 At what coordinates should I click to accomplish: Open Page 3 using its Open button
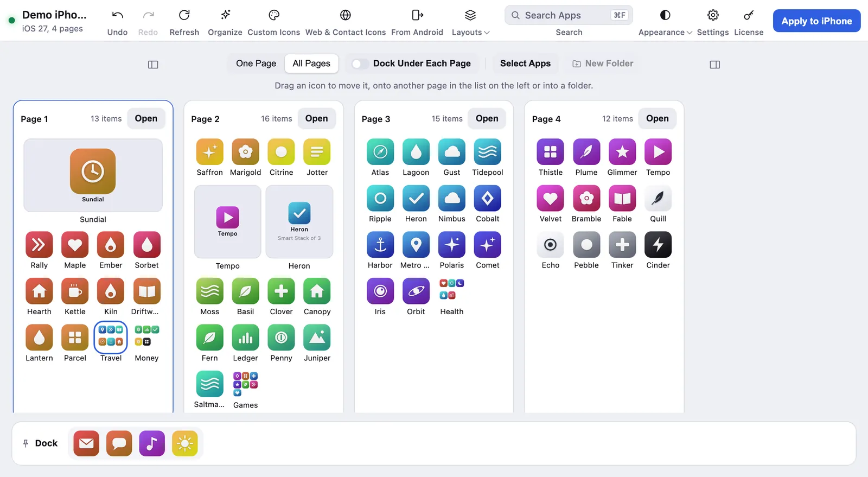[x=487, y=118]
